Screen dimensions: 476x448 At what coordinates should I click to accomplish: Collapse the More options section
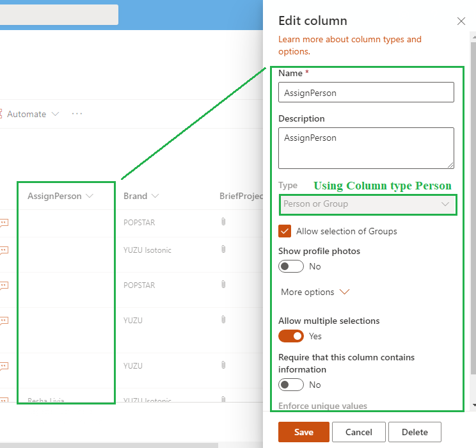coord(315,292)
